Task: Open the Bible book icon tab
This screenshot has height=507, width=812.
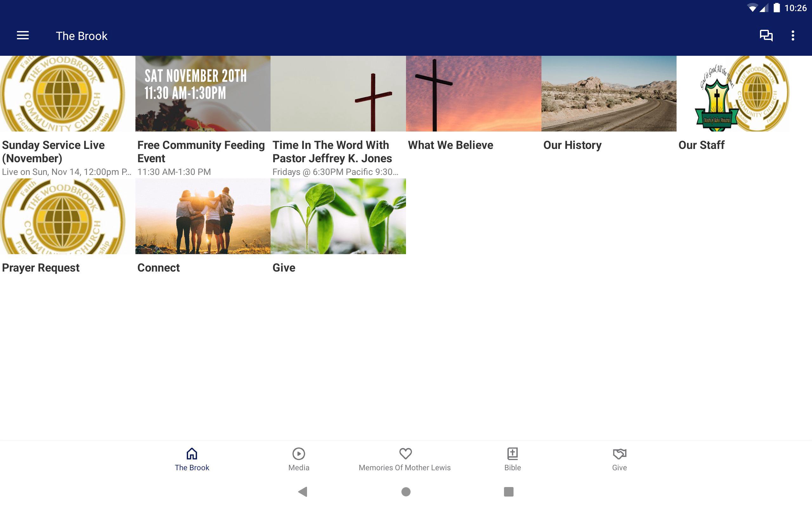Action: tap(512, 454)
